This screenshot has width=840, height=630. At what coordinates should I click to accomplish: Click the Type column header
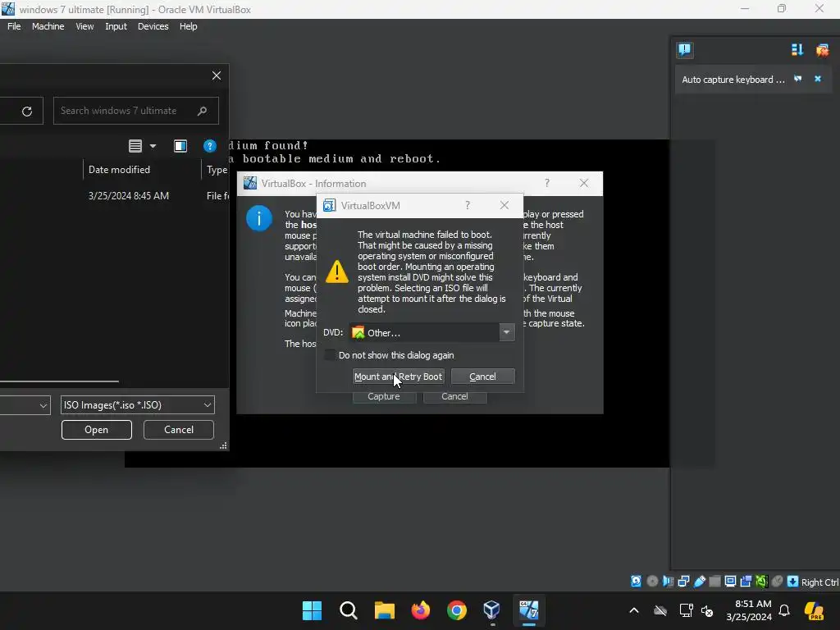(x=217, y=169)
